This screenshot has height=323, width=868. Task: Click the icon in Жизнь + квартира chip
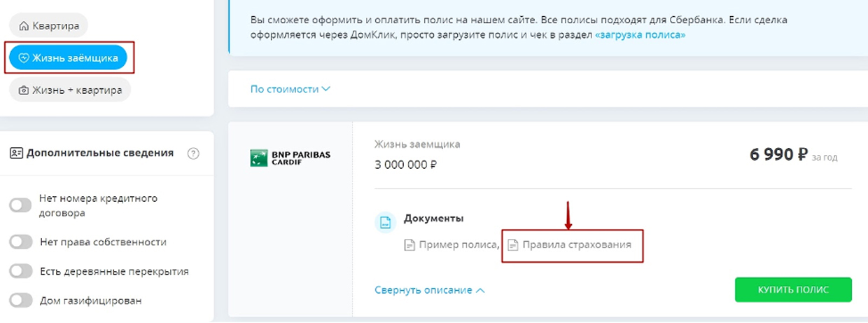(24, 90)
